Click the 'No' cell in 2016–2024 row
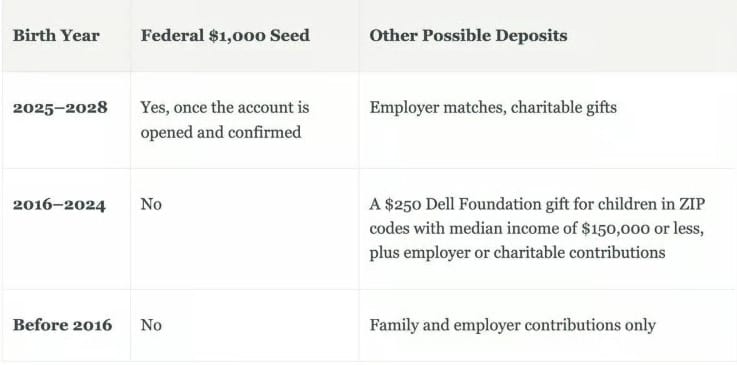This screenshot has height=365, width=737. pyautogui.click(x=151, y=205)
